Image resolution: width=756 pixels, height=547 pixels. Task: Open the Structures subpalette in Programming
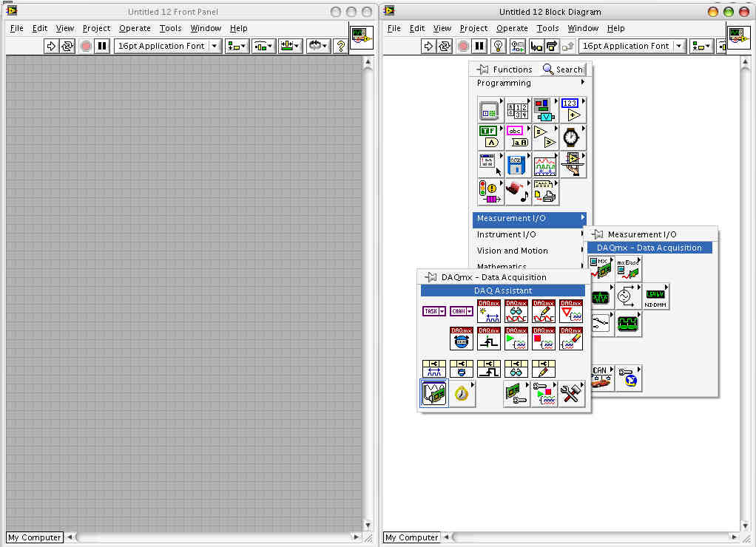pyautogui.click(x=489, y=110)
